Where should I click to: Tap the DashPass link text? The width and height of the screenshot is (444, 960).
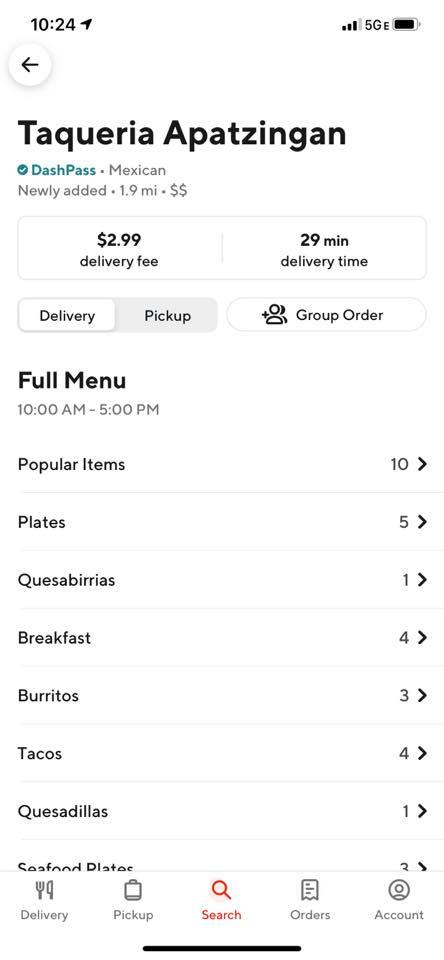pos(64,170)
